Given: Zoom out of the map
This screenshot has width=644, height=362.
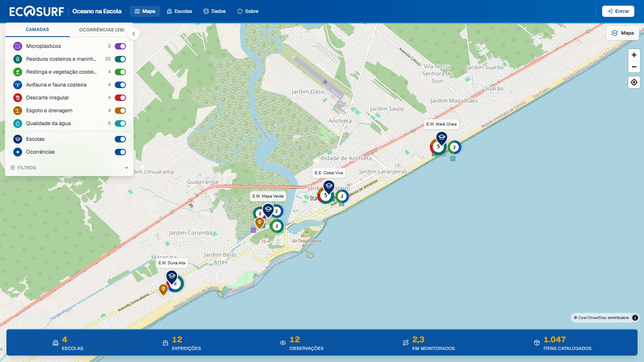Looking at the screenshot, I should click(x=634, y=67).
